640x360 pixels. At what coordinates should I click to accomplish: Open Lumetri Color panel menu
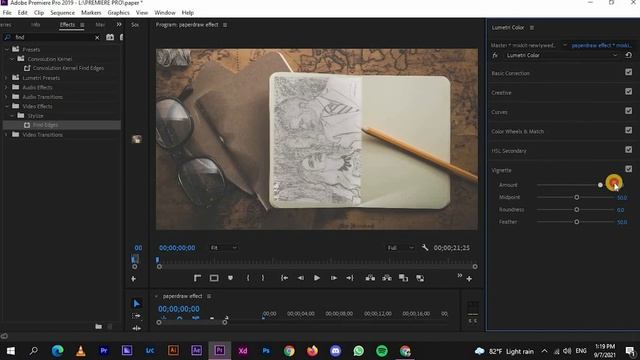pos(532,28)
